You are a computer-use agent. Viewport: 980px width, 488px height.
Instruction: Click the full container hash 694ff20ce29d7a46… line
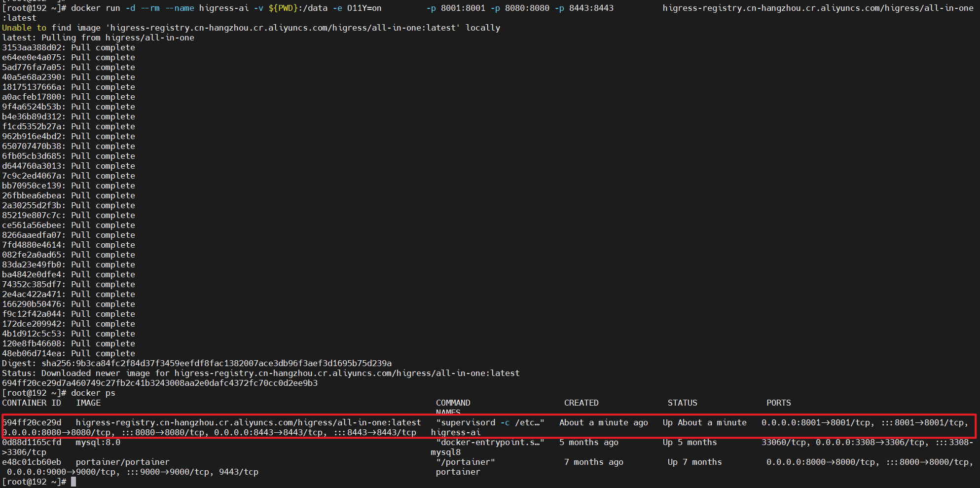pos(160,383)
